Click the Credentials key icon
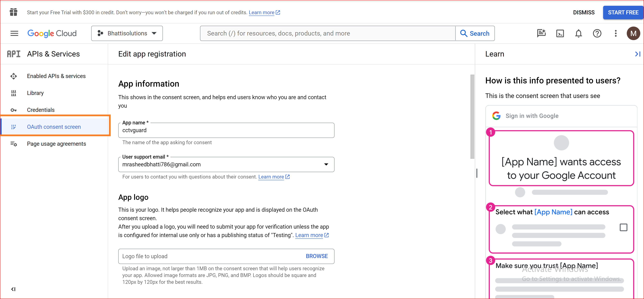 (14, 110)
